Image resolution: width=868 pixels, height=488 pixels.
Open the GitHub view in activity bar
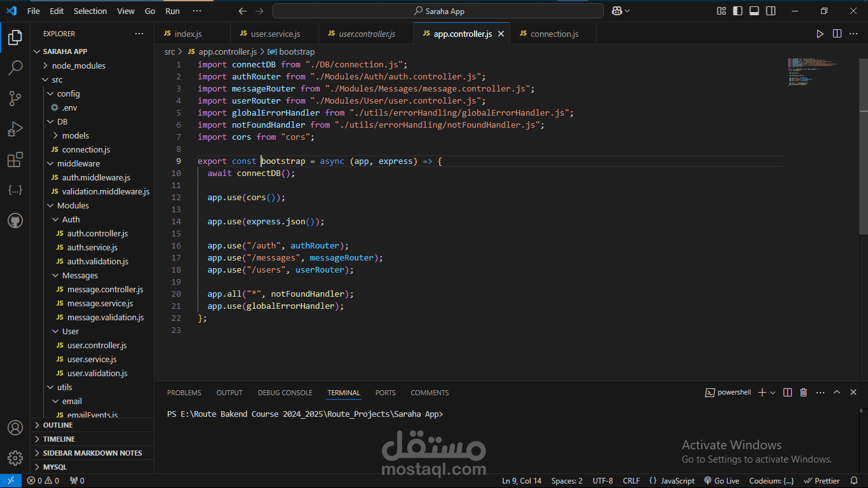pyautogui.click(x=15, y=220)
